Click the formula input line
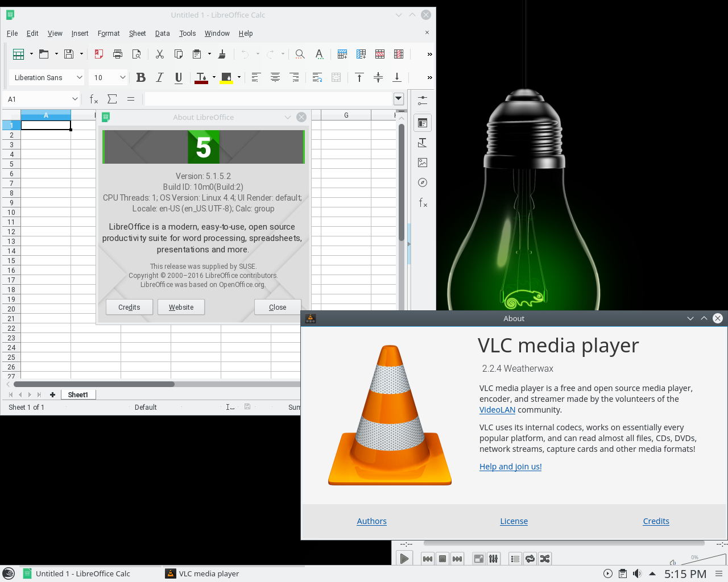 coord(268,99)
